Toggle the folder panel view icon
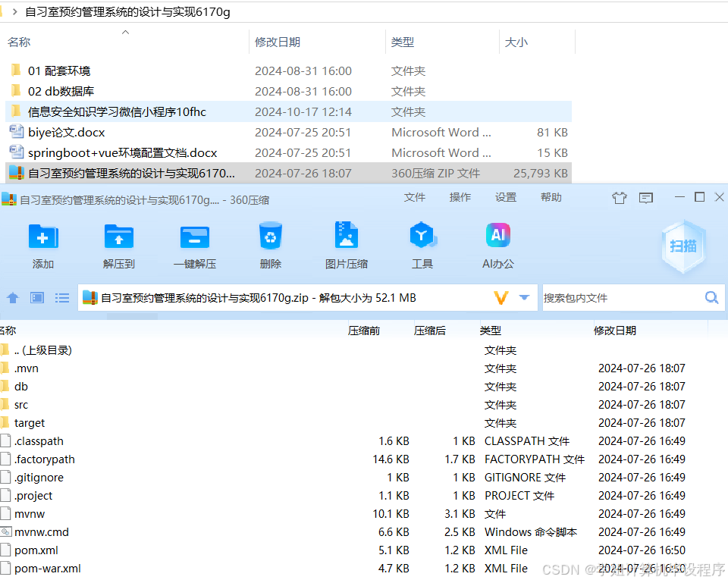The width and height of the screenshot is (728, 583). pyautogui.click(x=37, y=298)
